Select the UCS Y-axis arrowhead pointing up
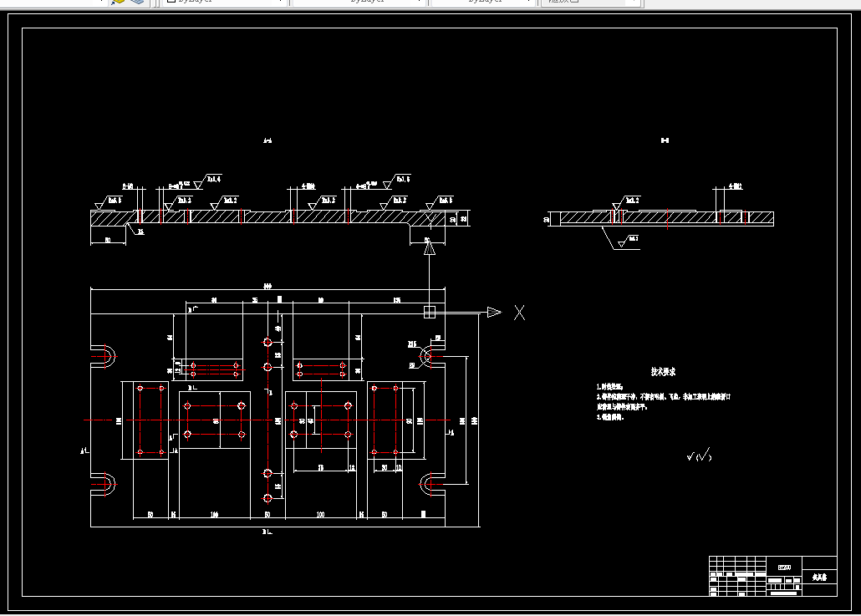 [430, 247]
